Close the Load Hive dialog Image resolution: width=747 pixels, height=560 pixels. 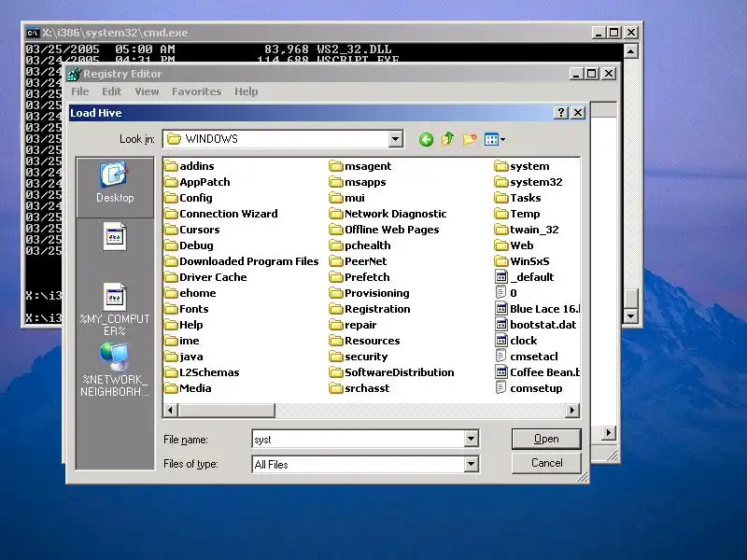pyautogui.click(x=578, y=113)
